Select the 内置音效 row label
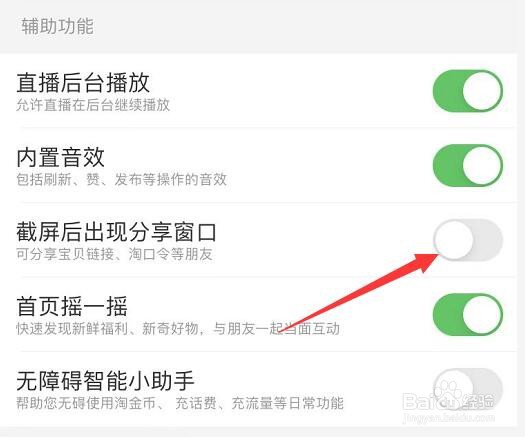Viewport: 525px width, 437px height. (60, 157)
